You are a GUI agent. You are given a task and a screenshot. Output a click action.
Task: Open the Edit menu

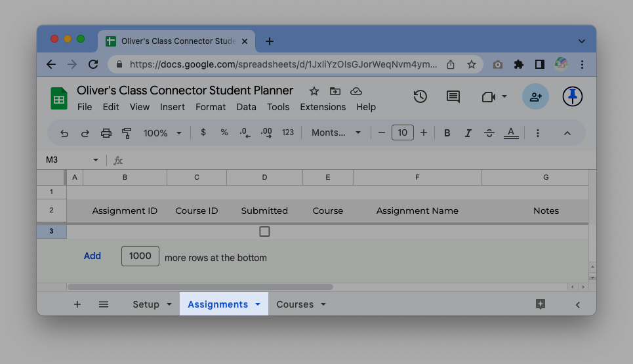click(111, 107)
